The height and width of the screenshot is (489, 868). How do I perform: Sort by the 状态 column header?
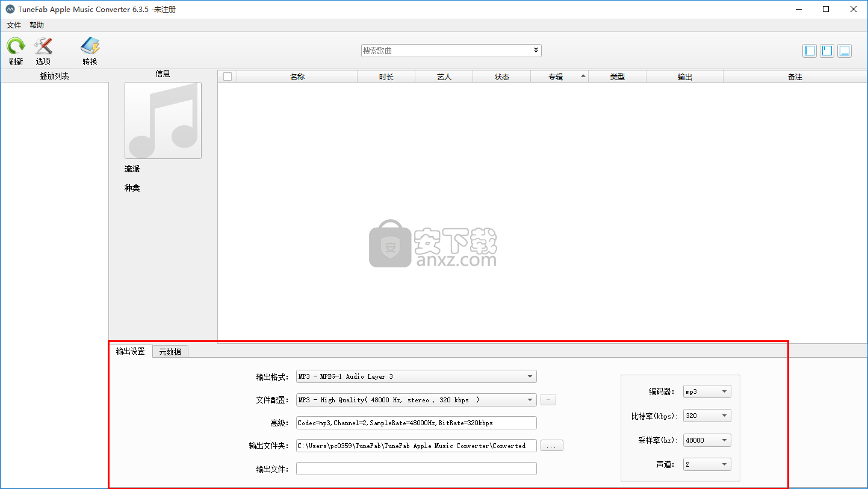(502, 76)
